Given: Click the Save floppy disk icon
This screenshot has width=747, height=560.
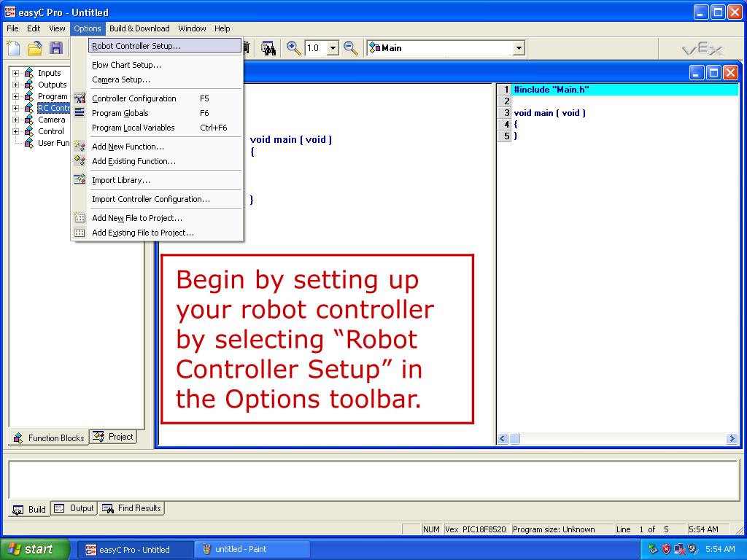Looking at the screenshot, I should point(56,48).
